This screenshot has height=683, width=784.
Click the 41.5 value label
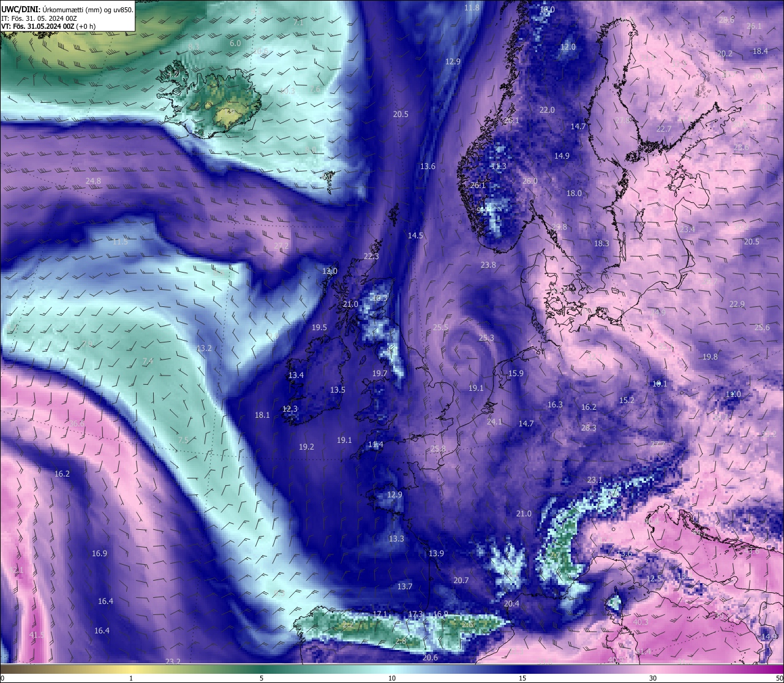[36, 635]
